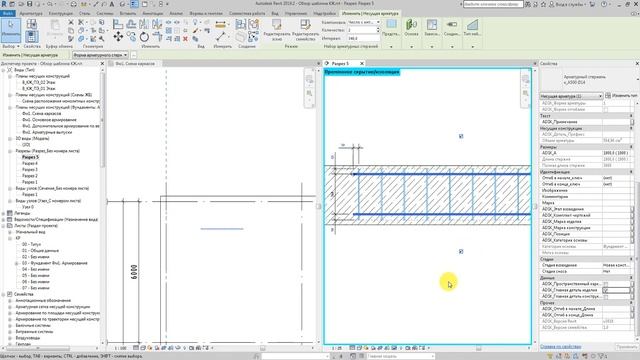The height and width of the screenshot is (360, 640).
Task: Switch to the Вставить ribbon tab
Action: point(128,13)
